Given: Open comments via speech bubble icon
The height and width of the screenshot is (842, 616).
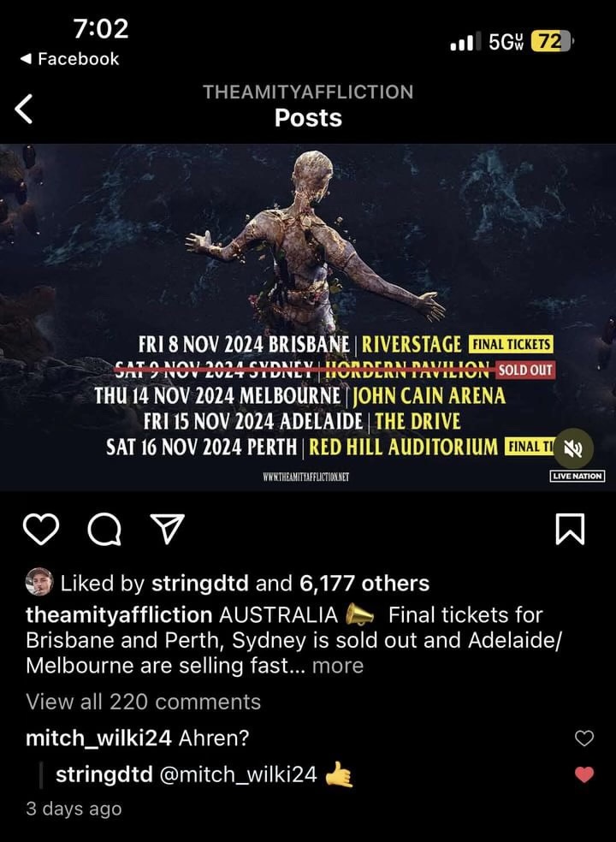Looking at the screenshot, I should click(104, 530).
